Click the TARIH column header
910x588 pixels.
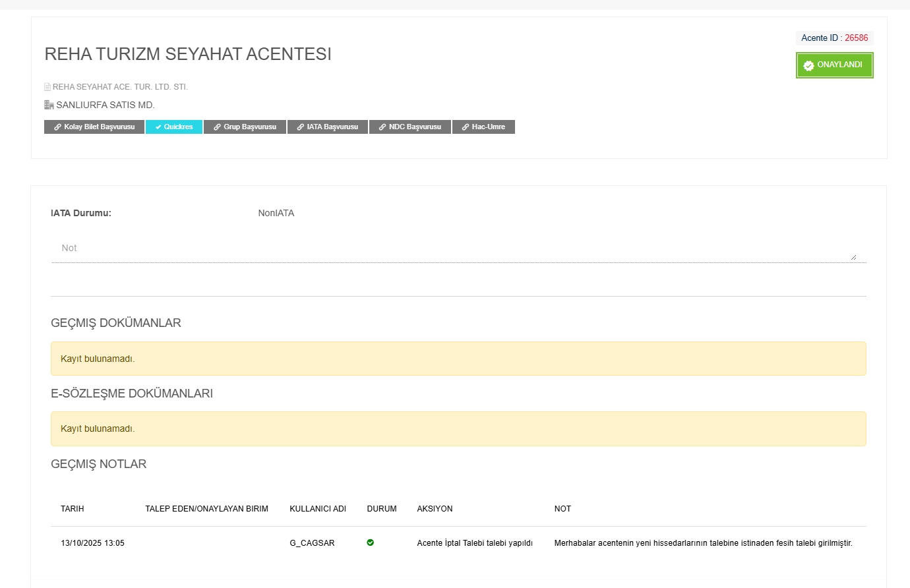tap(73, 509)
